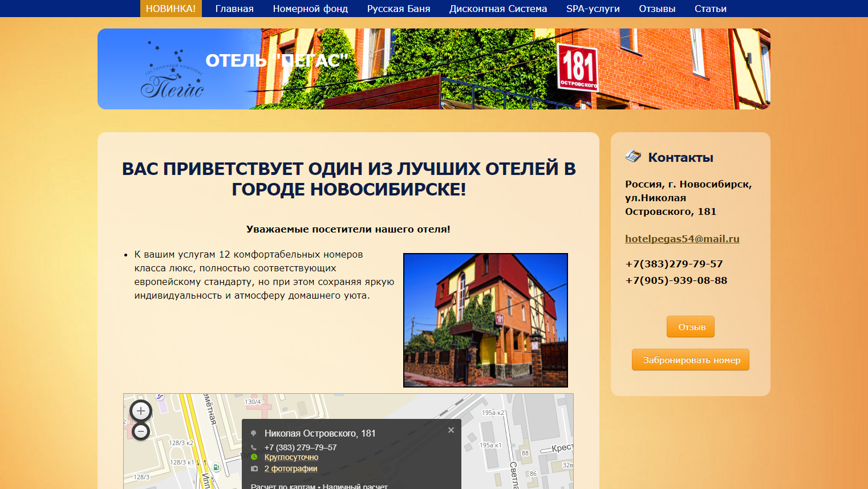
Task: Click the camera icon in map popup
Action: tap(254, 468)
